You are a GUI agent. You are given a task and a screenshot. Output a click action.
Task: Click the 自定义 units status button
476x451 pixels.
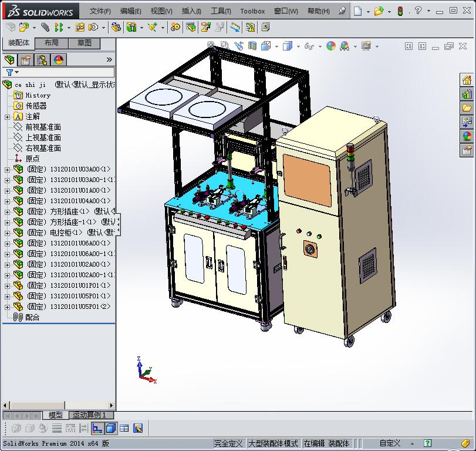390,443
